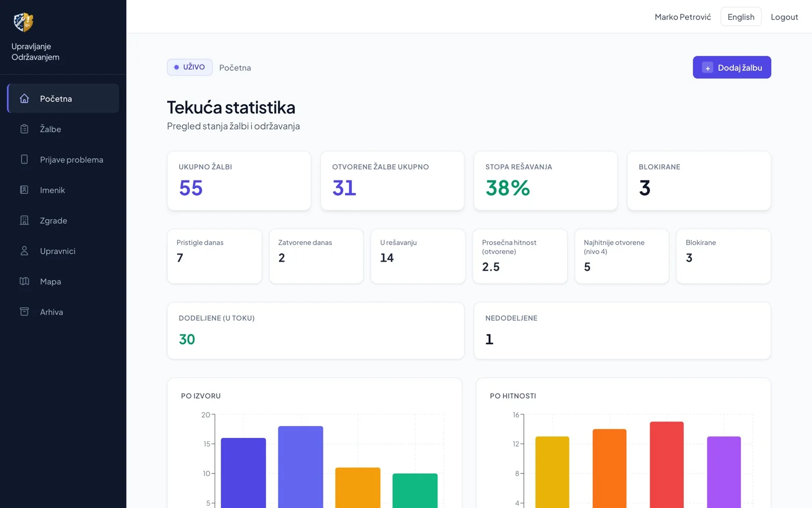
Task: Click user name Marko Petrović
Action: click(x=683, y=17)
